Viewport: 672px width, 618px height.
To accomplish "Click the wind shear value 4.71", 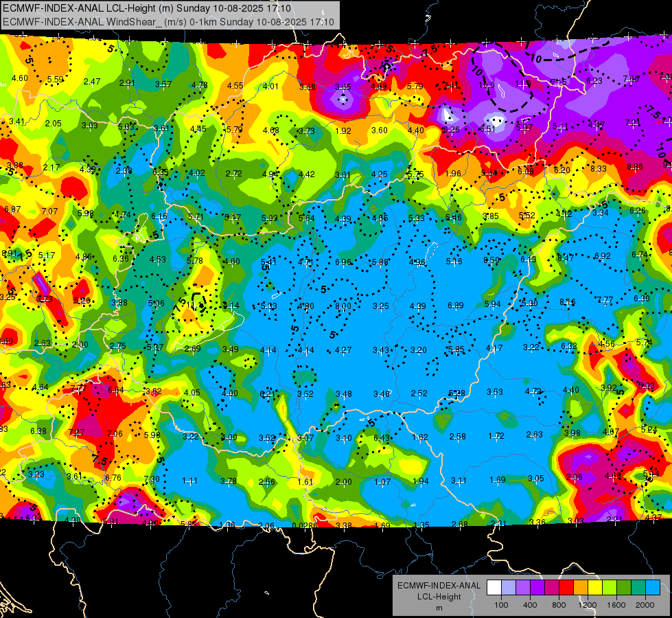I will click(x=306, y=262).
